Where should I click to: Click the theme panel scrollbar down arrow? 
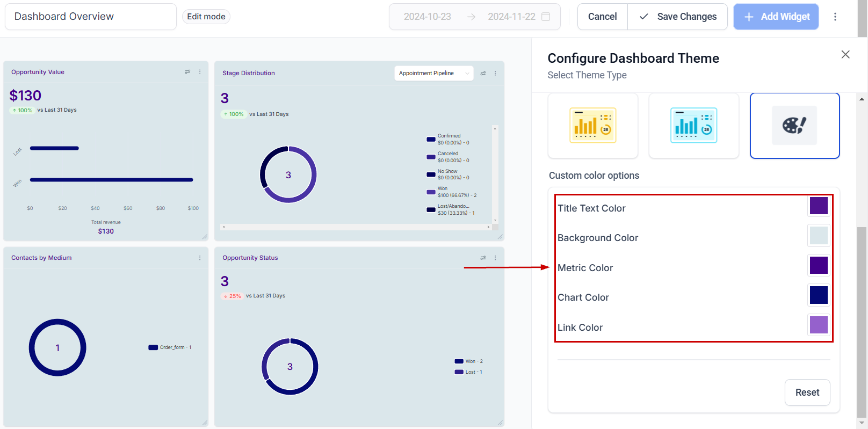coord(862,423)
